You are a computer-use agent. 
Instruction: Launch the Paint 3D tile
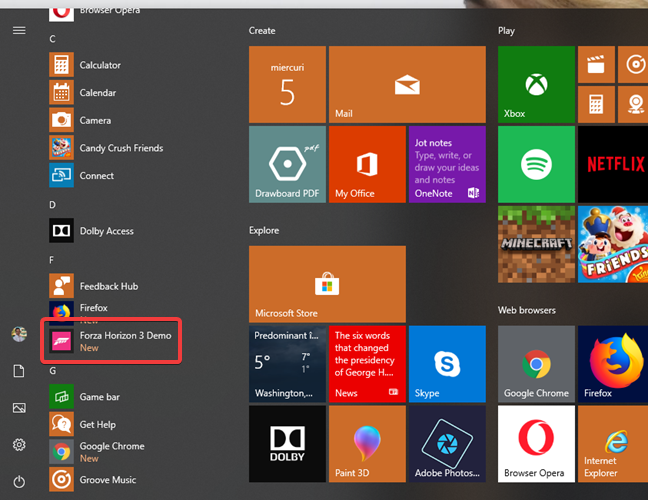[367, 443]
